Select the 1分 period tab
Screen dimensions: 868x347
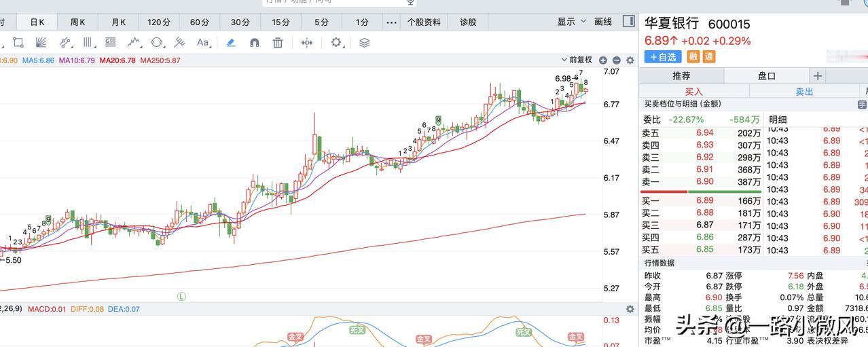[362, 22]
